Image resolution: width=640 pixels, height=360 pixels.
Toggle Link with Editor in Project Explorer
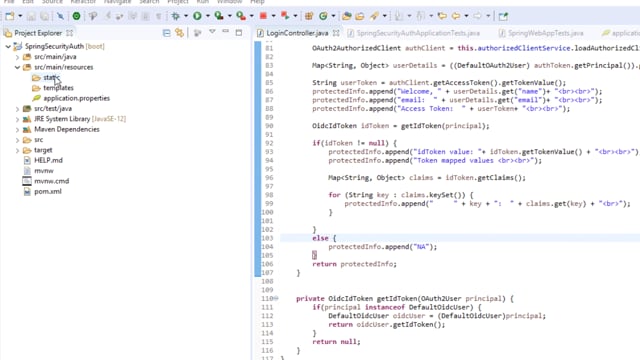click(x=180, y=33)
